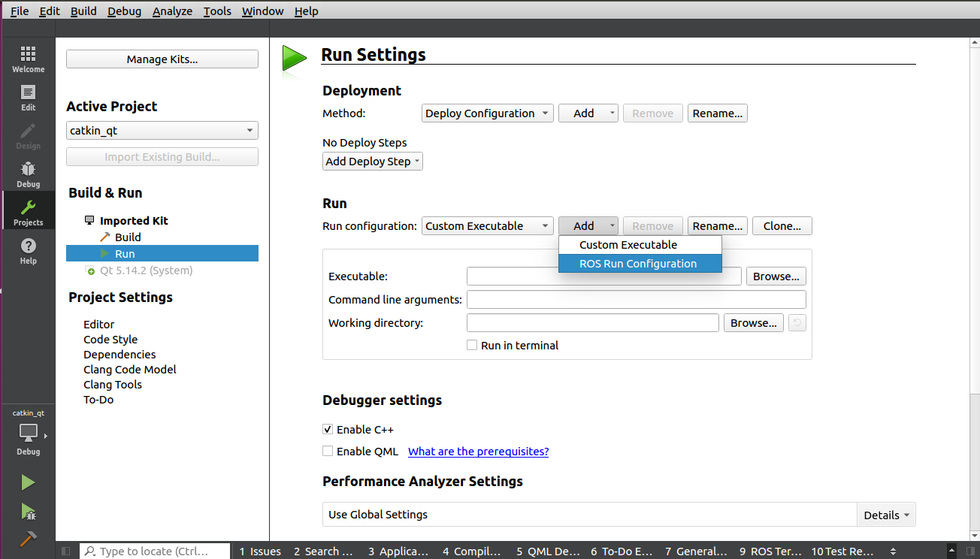Toggle the left sidebar at bottom bar

(65, 551)
